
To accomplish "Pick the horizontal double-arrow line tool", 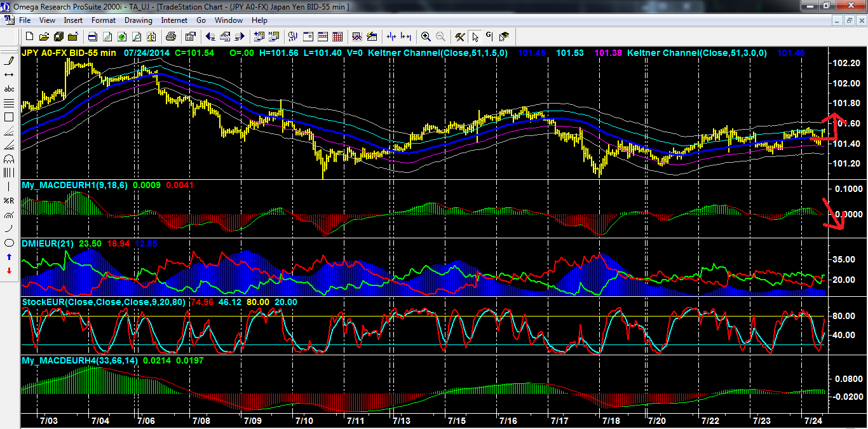I will coord(9,75).
